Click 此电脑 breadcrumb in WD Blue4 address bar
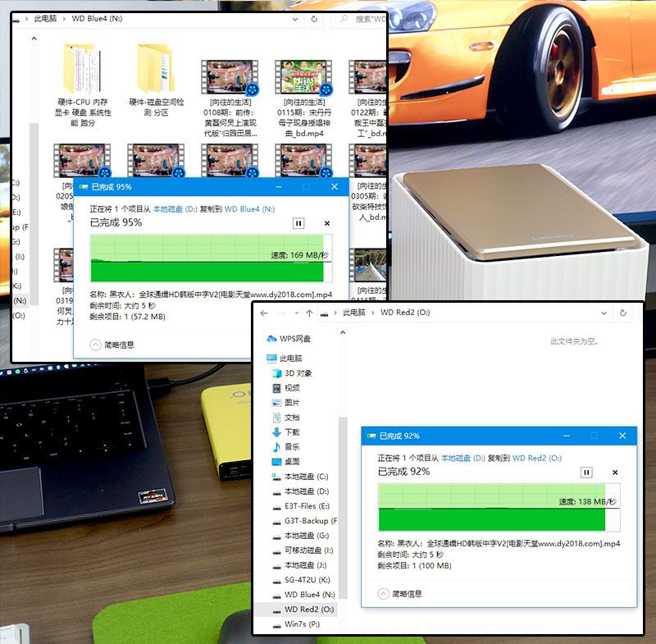 pos(45,19)
